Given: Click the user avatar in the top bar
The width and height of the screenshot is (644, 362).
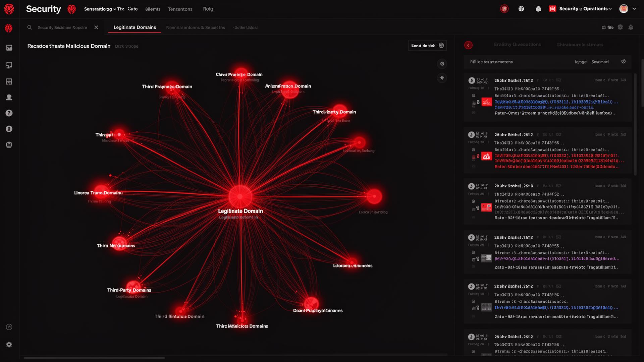Looking at the screenshot, I should coord(624,9).
